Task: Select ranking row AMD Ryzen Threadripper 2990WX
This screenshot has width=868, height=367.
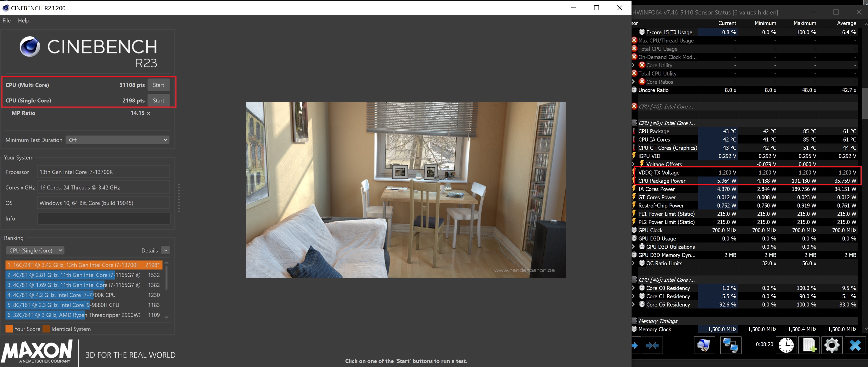Action: pyautogui.click(x=83, y=315)
